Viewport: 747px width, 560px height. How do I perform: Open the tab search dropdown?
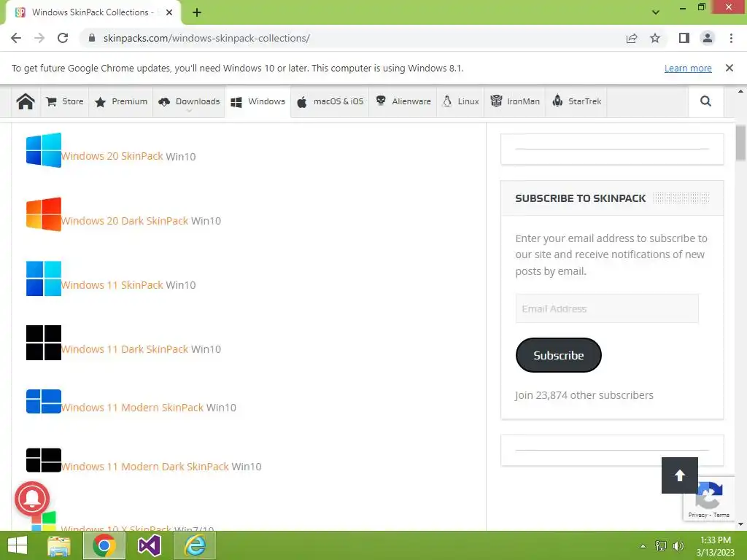point(656,12)
